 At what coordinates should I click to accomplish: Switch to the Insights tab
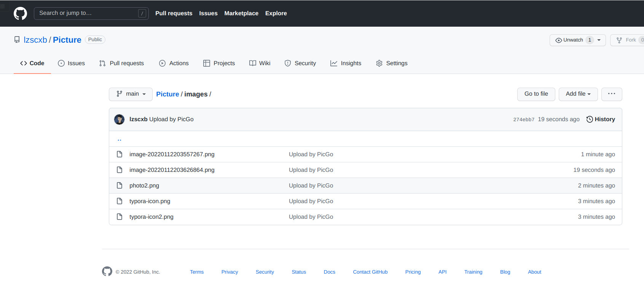point(346,63)
